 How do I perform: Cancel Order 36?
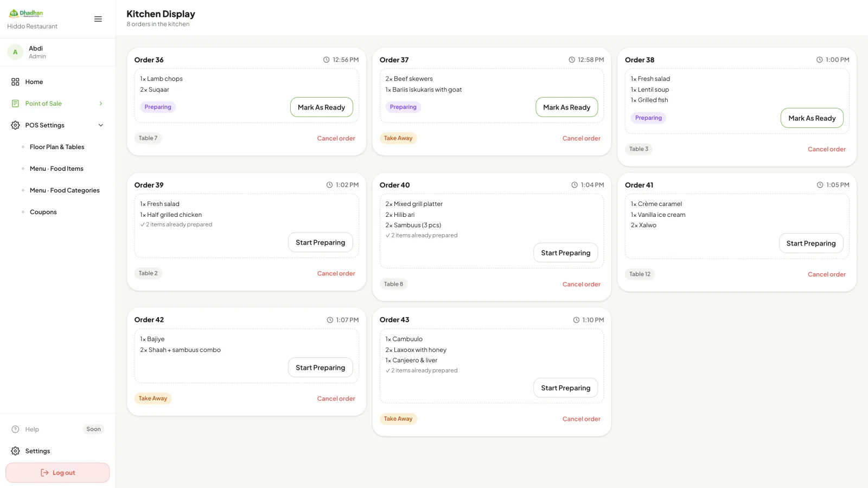click(336, 138)
